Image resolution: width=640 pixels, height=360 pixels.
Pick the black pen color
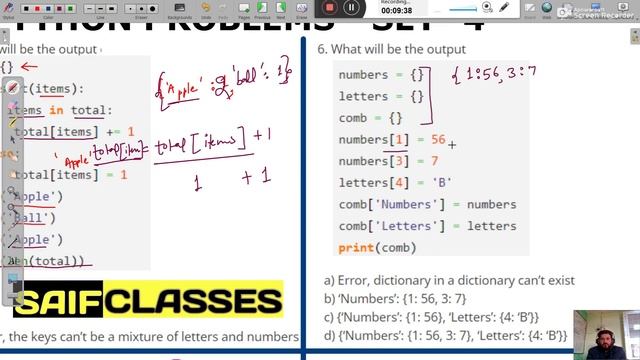(x=26, y=8)
